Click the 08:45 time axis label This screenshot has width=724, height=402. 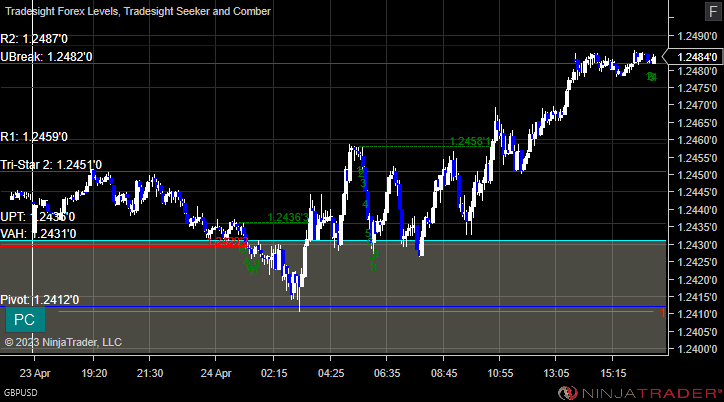[x=444, y=373]
